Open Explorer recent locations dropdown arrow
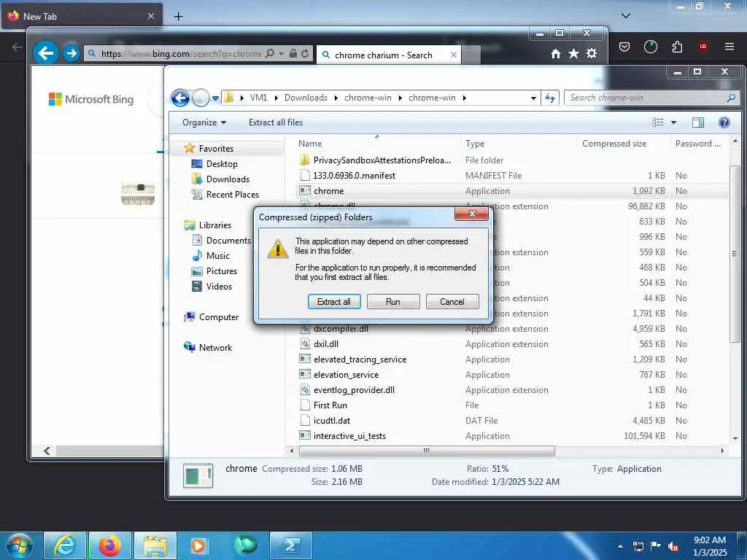The height and width of the screenshot is (560, 747). click(215, 98)
